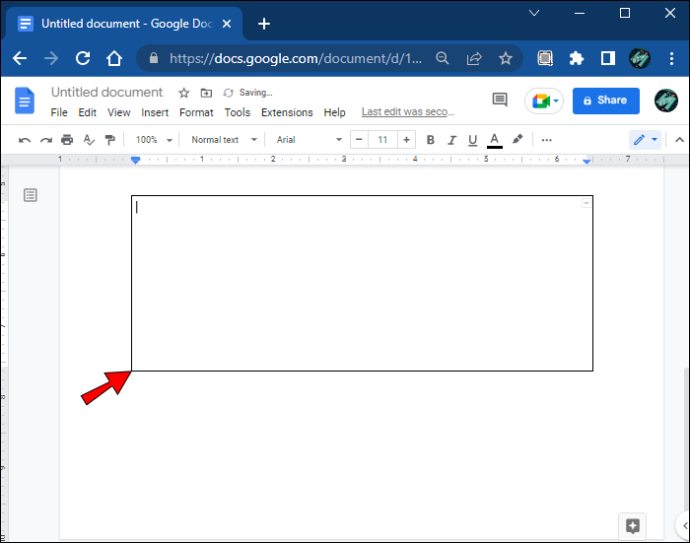This screenshot has width=690, height=543.
Task: Click the browser Forward arrow
Action: (51, 58)
